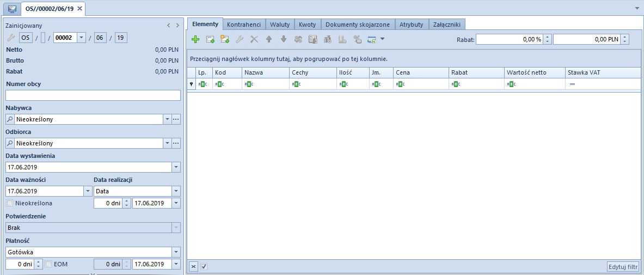Close the OS//00002/06/19 tab
Image resolution: width=644 pixels, height=275 pixels.
[x=79, y=8]
